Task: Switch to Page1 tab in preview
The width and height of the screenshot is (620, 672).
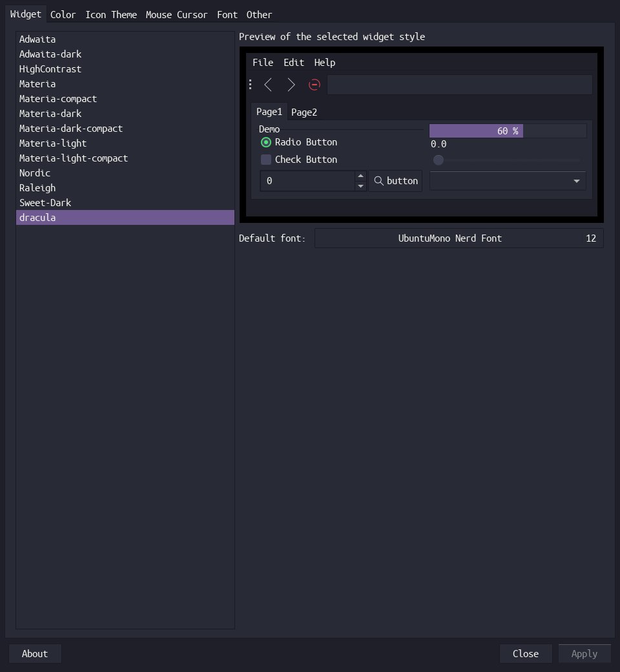Action: tap(269, 112)
